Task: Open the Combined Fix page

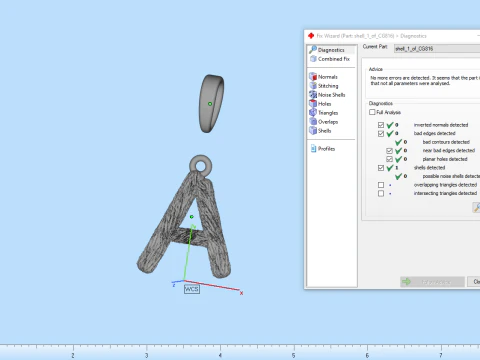Action: (330, 59)
